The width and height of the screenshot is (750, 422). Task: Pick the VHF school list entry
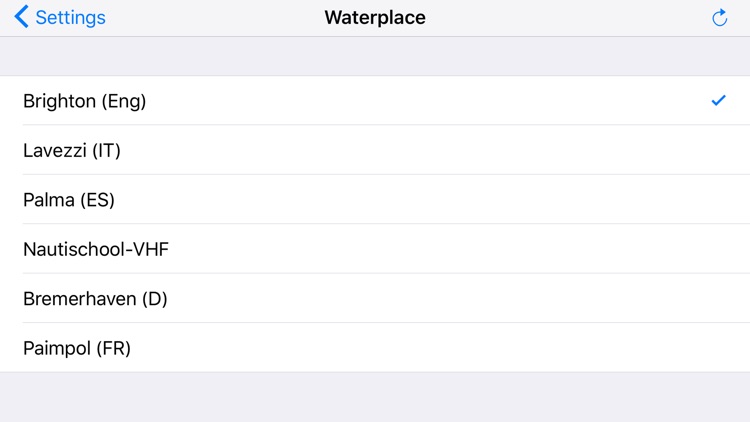(x=375, y=249)
